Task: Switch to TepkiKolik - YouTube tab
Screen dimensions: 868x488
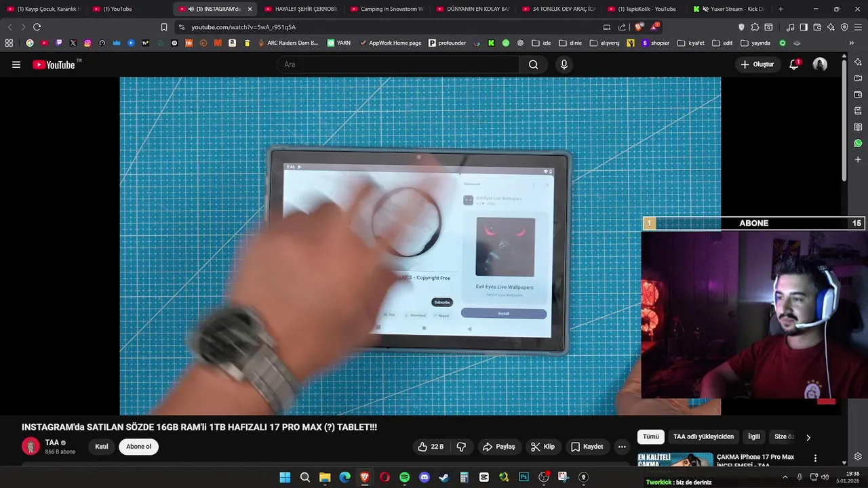Action: click(x=645, y=9)
